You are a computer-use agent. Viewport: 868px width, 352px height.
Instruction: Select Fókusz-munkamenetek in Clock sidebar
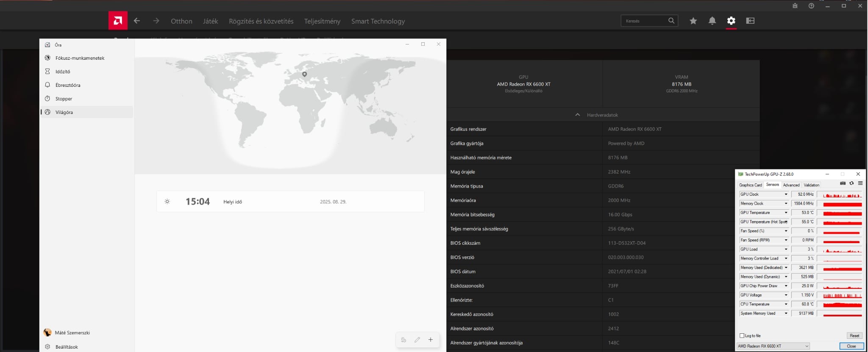(86, 58)
